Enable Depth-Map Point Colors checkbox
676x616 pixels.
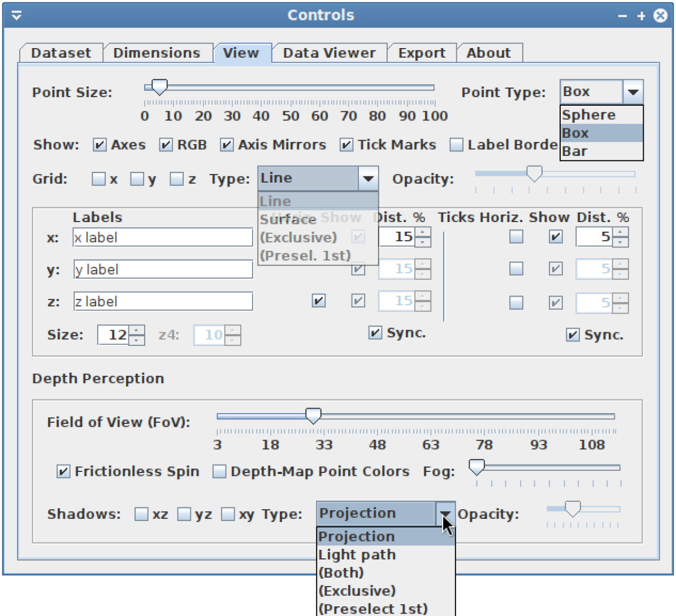(x=219, y=471)
